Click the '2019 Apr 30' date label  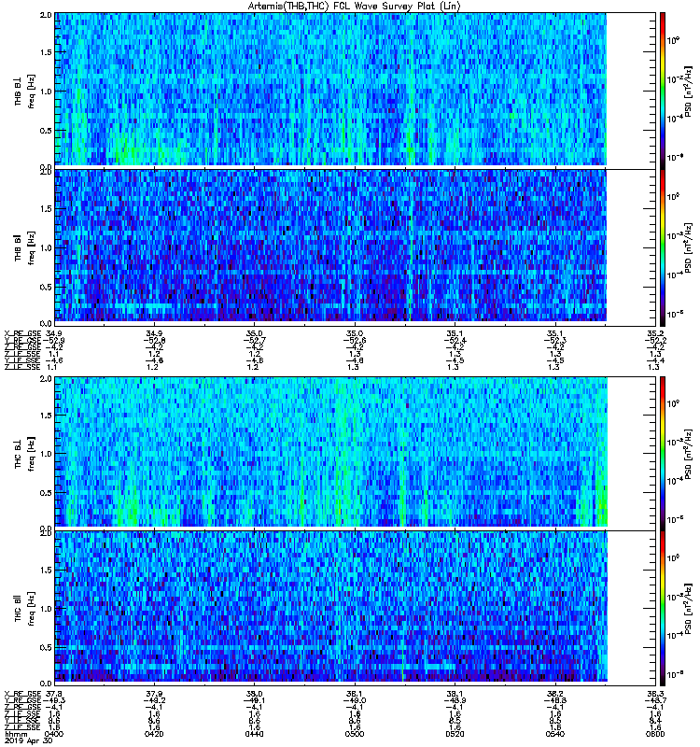[28, 740]
